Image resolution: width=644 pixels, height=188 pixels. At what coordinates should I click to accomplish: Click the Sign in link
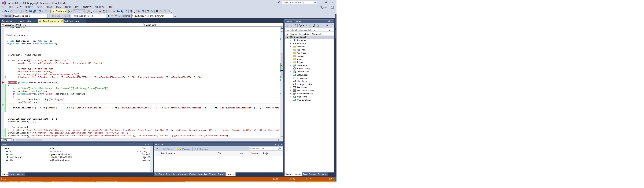[323, 7]
